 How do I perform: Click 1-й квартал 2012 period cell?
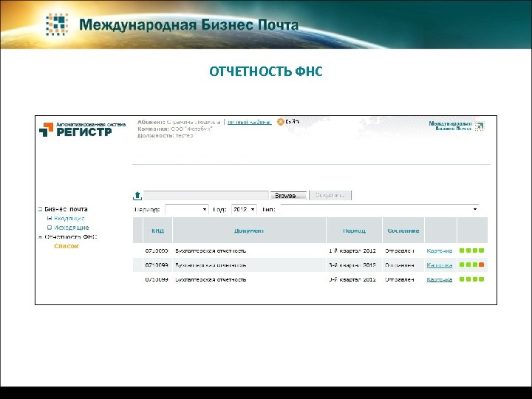(352, 250)
